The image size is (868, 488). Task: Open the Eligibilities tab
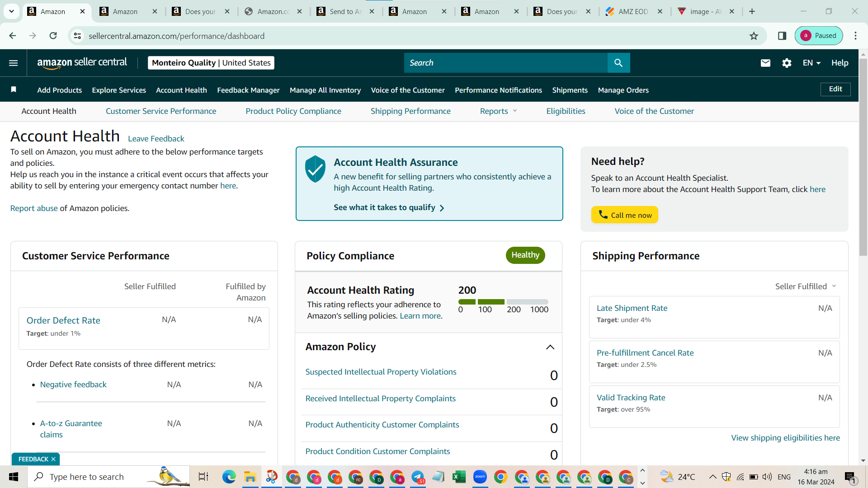tap(566, 111)
